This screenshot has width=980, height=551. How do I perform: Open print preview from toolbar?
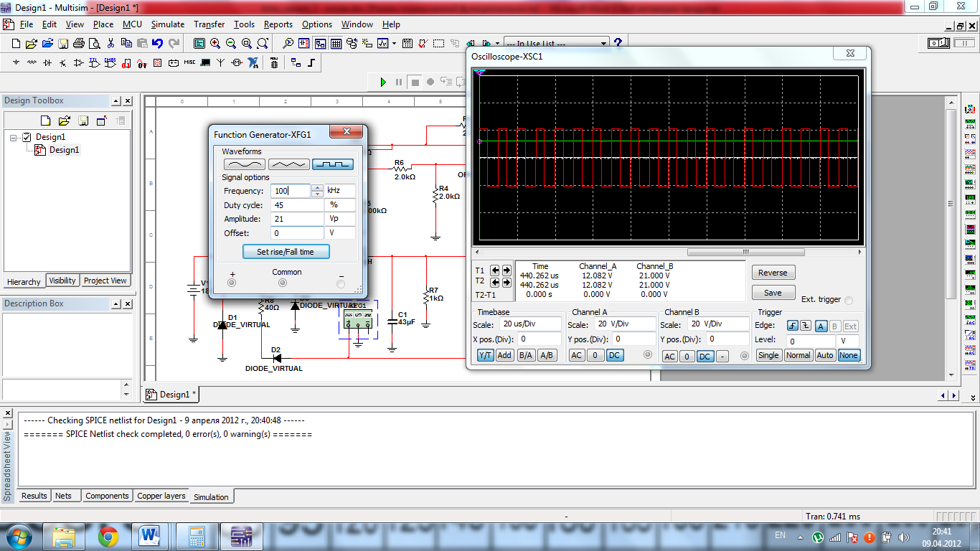click(95, 43)
